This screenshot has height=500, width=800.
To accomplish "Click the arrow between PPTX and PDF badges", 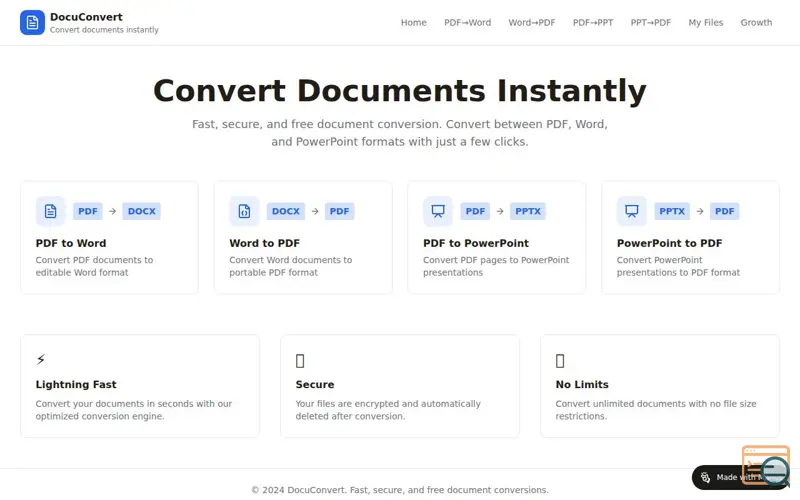I will pos(700,211).
